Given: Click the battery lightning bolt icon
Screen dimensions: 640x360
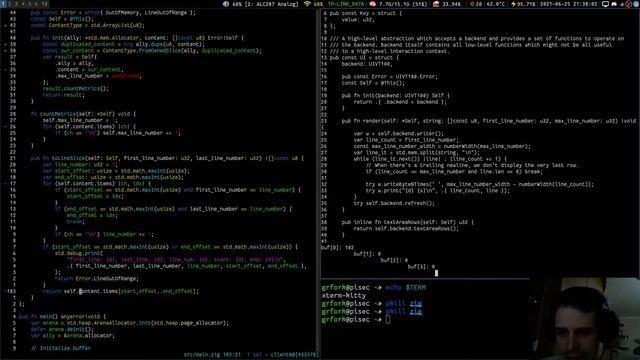Looking at the screenshot, I should [513, 4].
